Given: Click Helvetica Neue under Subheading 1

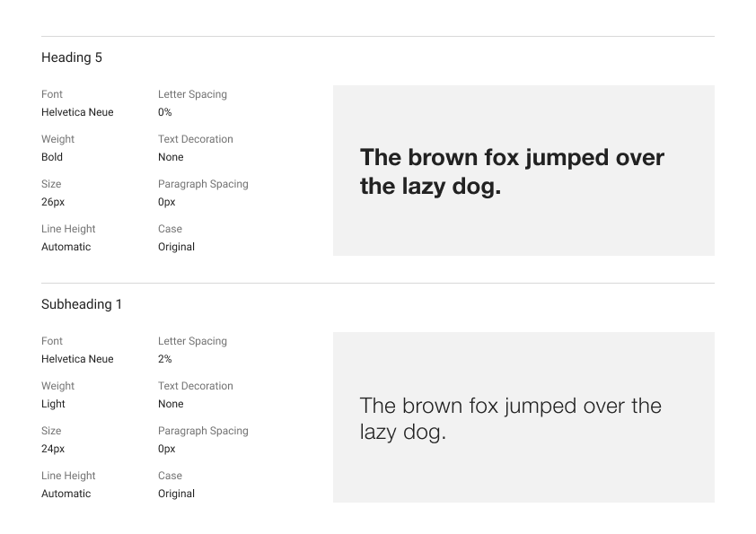Looking at the screenshot, I should tap(77, 359).
